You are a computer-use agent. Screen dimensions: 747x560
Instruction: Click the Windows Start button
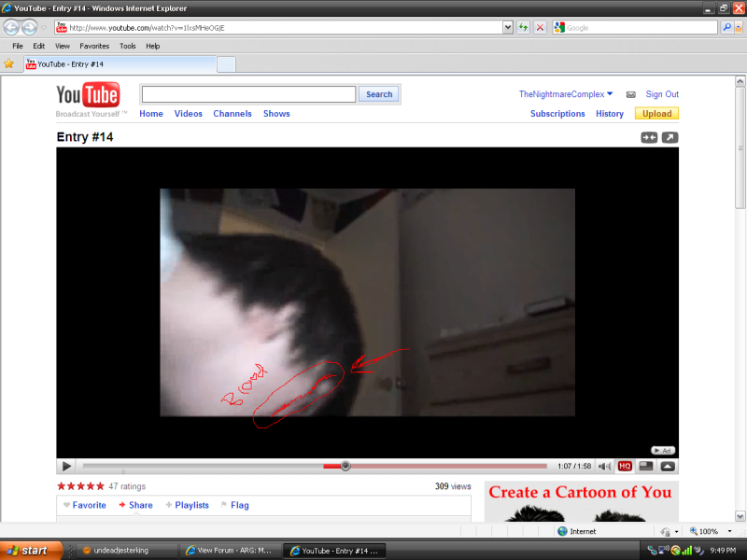[32, 550]
